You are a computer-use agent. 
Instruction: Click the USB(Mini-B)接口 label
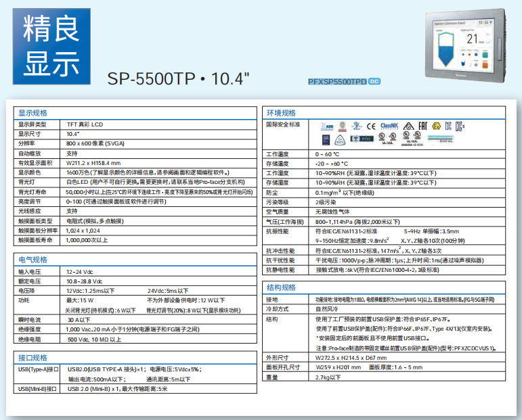[37, 389]
